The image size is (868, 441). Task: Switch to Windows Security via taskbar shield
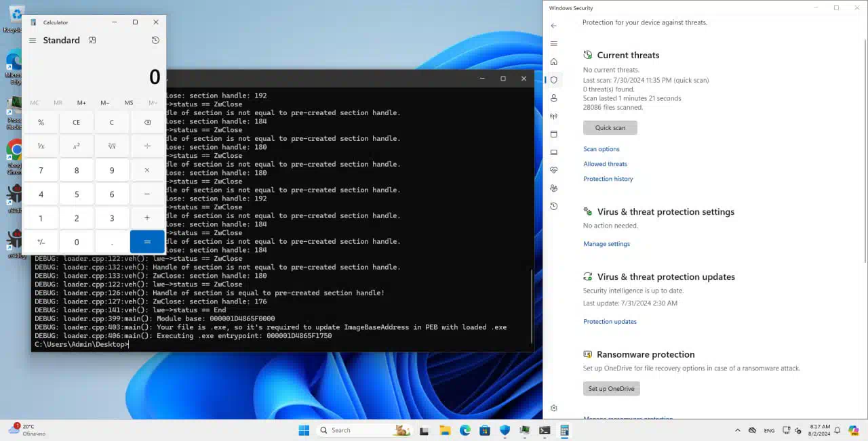click(x=505, y=430)
